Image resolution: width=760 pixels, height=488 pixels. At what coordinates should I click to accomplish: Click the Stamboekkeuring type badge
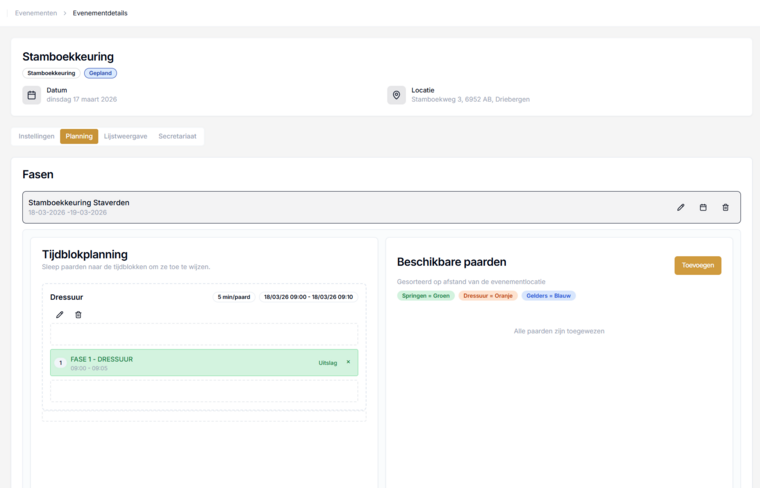pos(51,73)
